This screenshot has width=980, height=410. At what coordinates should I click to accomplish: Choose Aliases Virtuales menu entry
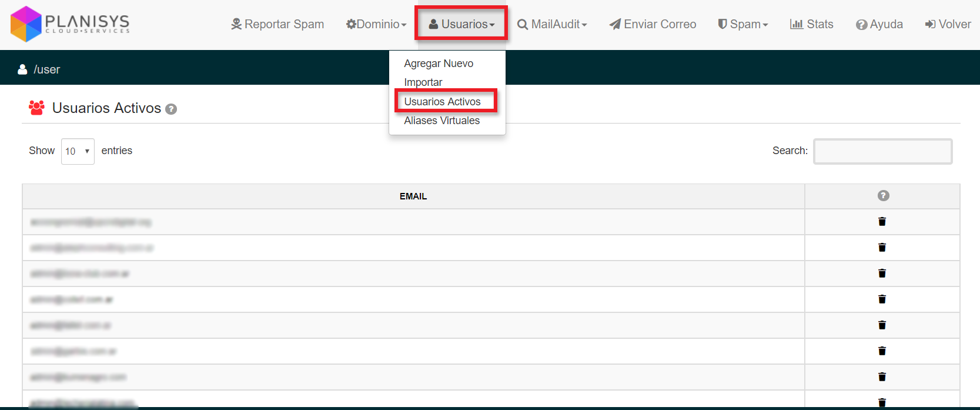(x=441, y=121)
